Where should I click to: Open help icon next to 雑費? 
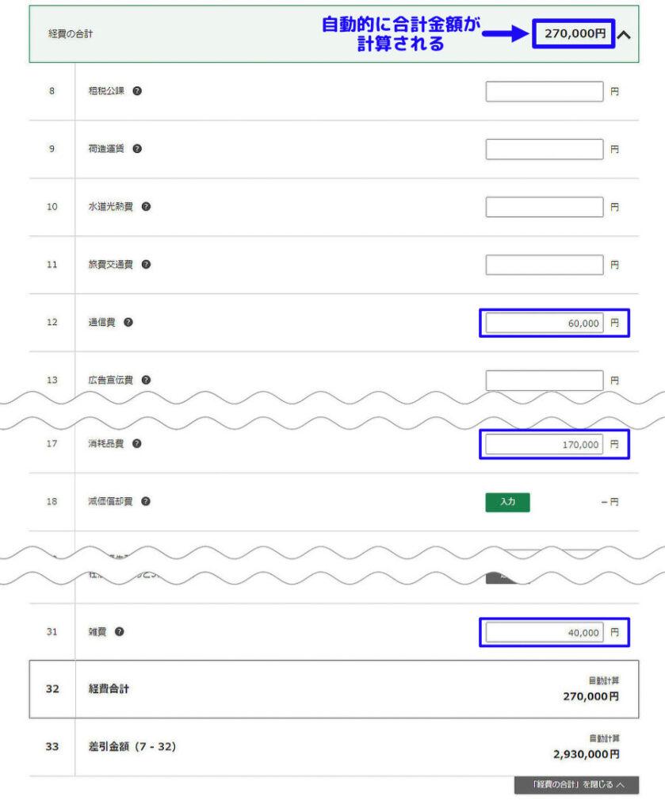[119, 632]
